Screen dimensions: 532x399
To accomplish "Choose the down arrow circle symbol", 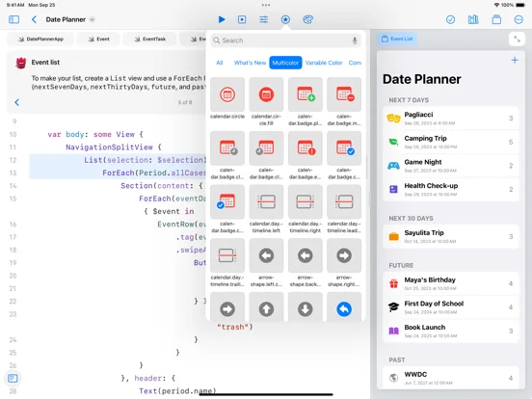I will [305, 307].
